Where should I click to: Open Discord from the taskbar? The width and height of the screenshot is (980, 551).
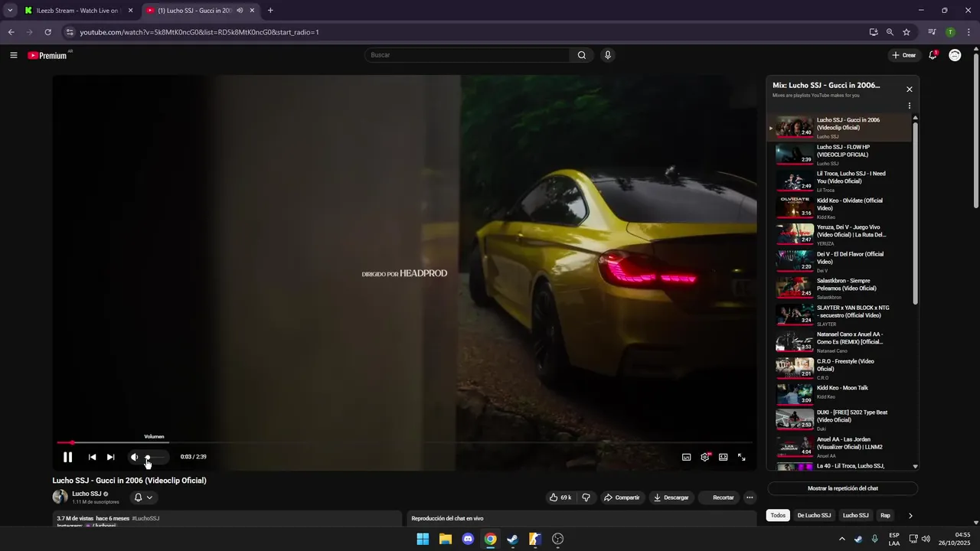tap(468, 539)
